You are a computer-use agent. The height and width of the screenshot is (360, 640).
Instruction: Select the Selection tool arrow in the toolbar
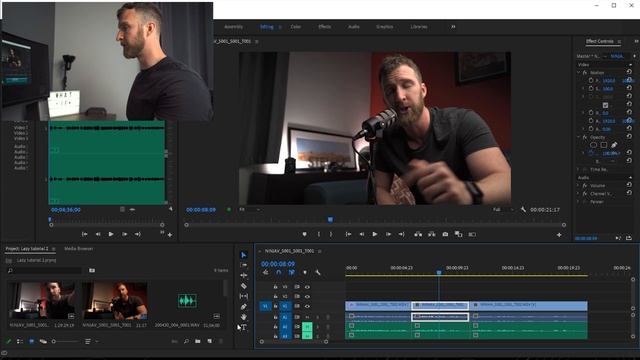[244, 255]
